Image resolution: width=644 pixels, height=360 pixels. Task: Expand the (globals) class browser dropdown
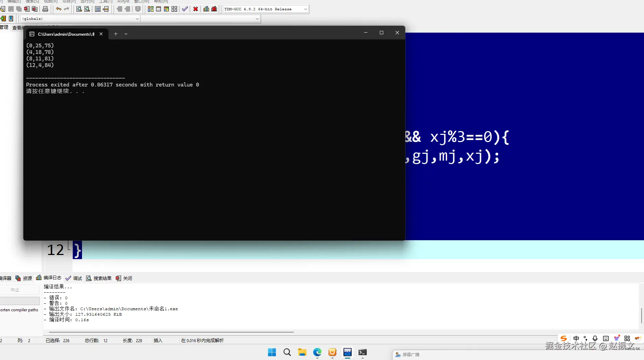[80, 19]
